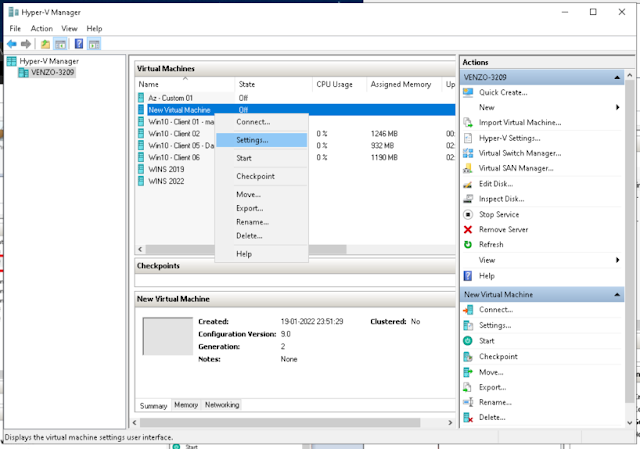Choose Move... in the context menu
This screenshot has height=449, width=640.
[261, 194]
